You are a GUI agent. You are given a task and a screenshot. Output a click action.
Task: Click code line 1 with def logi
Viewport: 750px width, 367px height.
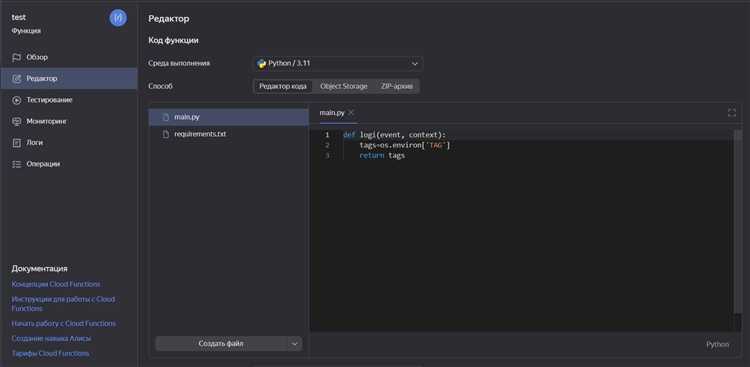[x=394, y=135]
